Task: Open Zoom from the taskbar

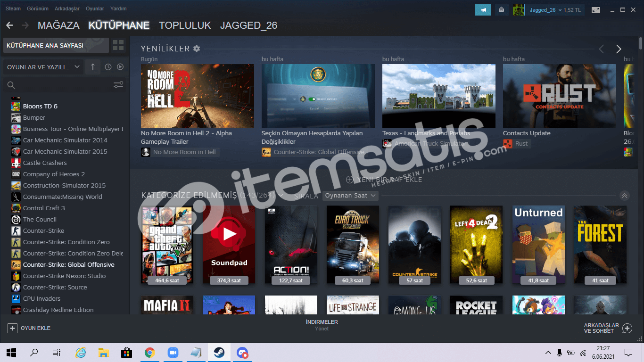Action: [x=173, y=353]
